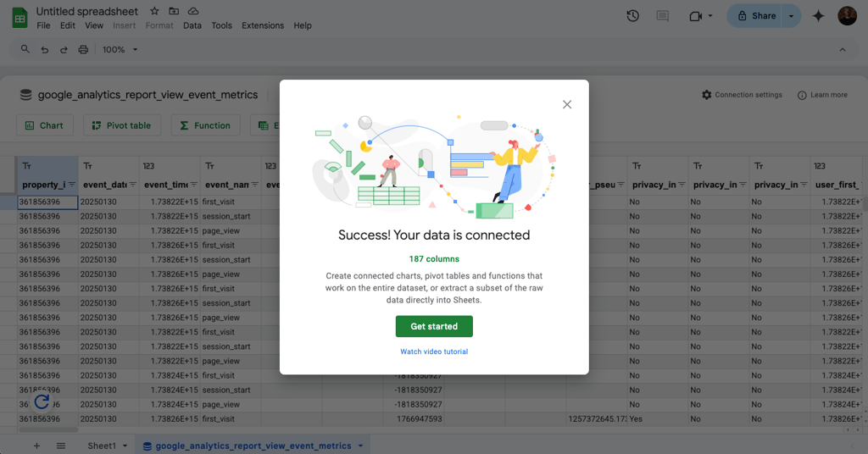Create a connected Pivot table

[122, 125]
